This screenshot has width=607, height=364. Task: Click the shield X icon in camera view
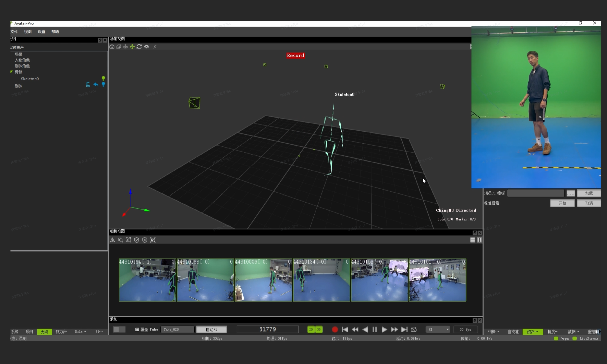[145, 240]
